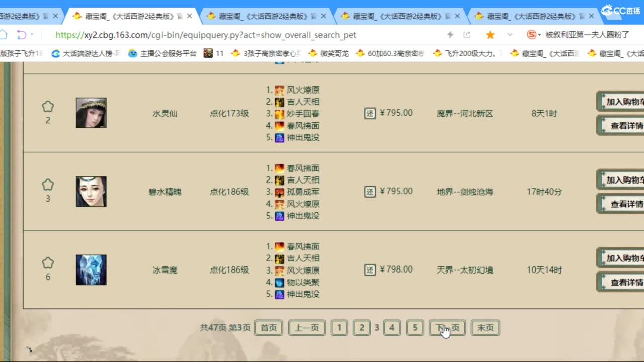This screenshot has height=362, width=644.
Task: Jump to page 4
Action: click(392, 328)
